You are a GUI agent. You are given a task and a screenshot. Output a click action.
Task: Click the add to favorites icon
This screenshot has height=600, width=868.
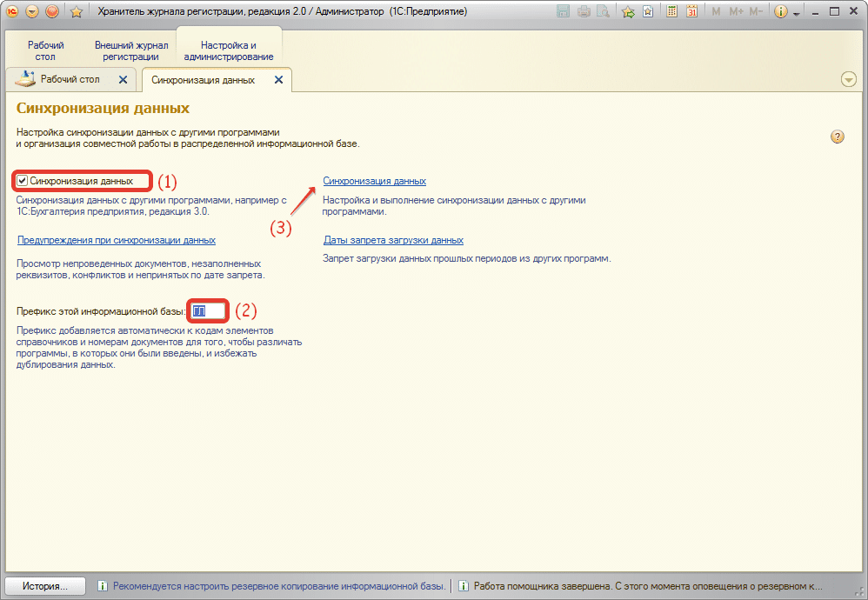(x=628, y=11)
